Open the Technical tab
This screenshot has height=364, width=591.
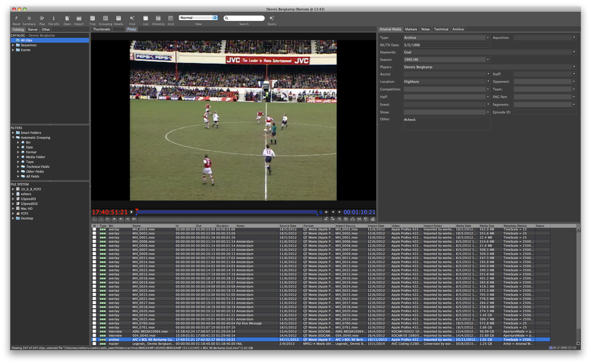[441, 29]
